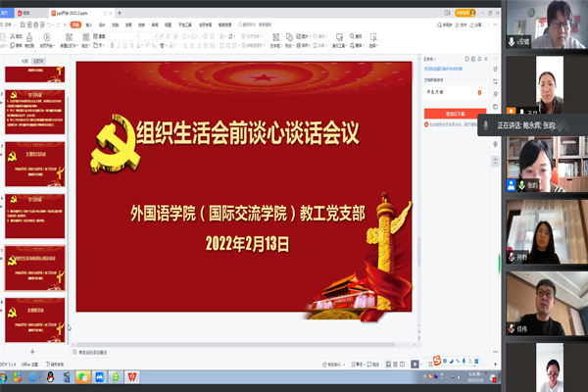Click the Undo arrow icon
Image resolution: width=588 pixels, height=392 pixels.
(x=49, y=24)
